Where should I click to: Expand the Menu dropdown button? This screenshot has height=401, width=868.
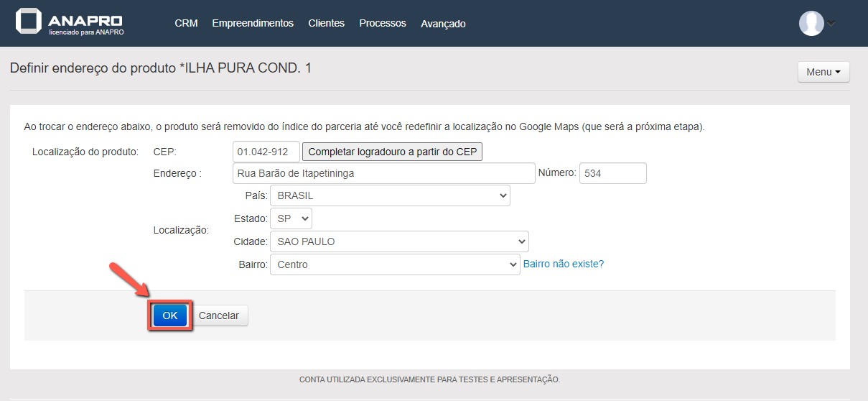click(823, 72)
